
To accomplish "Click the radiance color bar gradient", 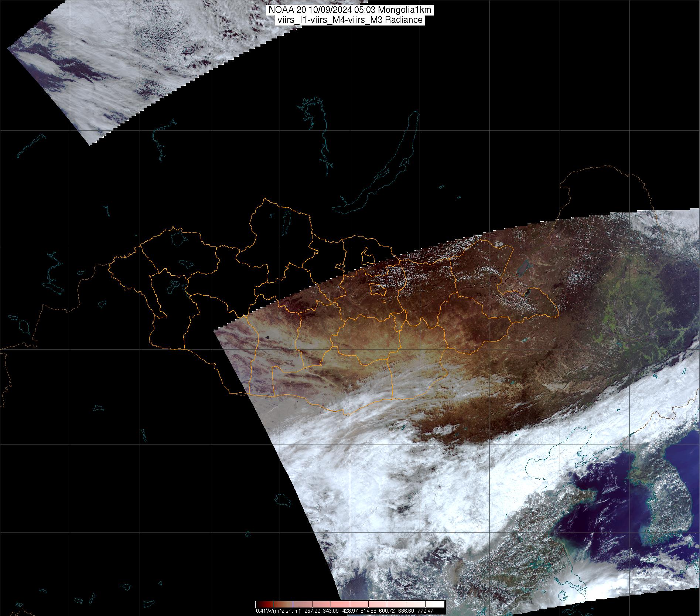I will (x=350, y=604).
